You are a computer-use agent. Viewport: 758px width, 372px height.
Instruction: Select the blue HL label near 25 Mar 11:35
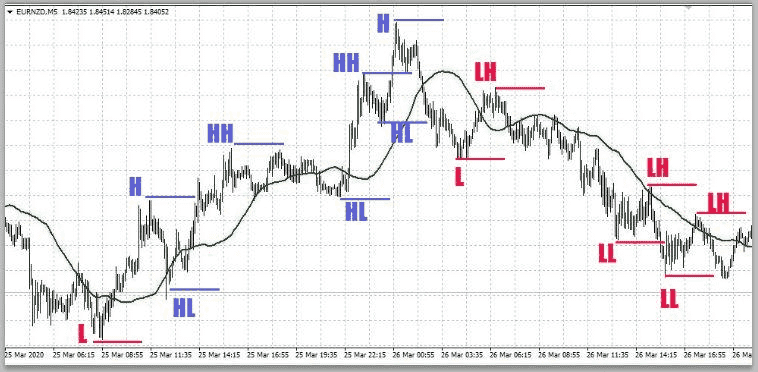184,308
